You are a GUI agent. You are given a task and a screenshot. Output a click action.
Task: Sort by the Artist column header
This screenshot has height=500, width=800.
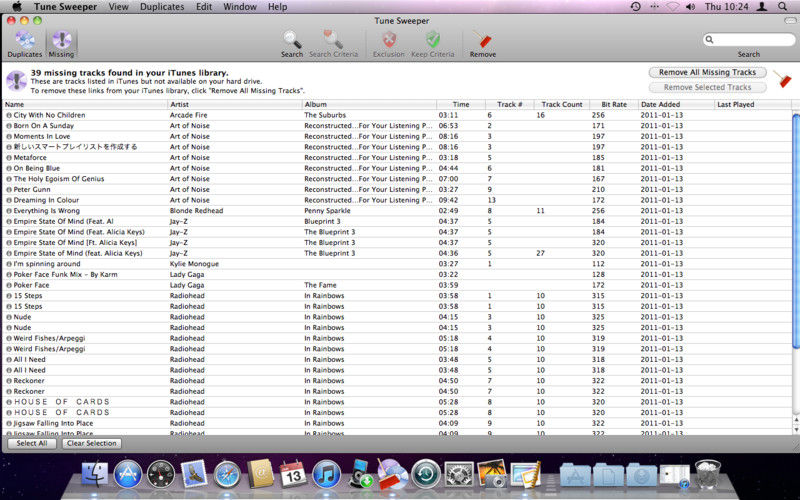click(235, 104)
